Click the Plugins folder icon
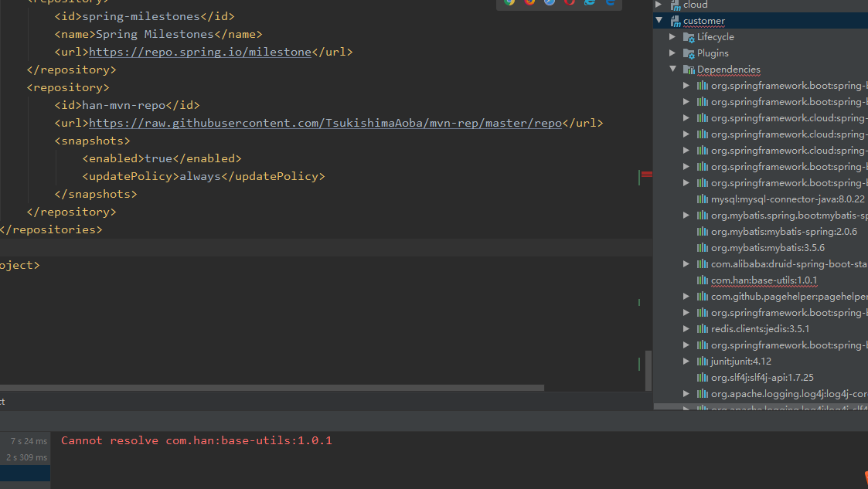The width and height of the screenshot is (868, 489). tap(689, 53)
